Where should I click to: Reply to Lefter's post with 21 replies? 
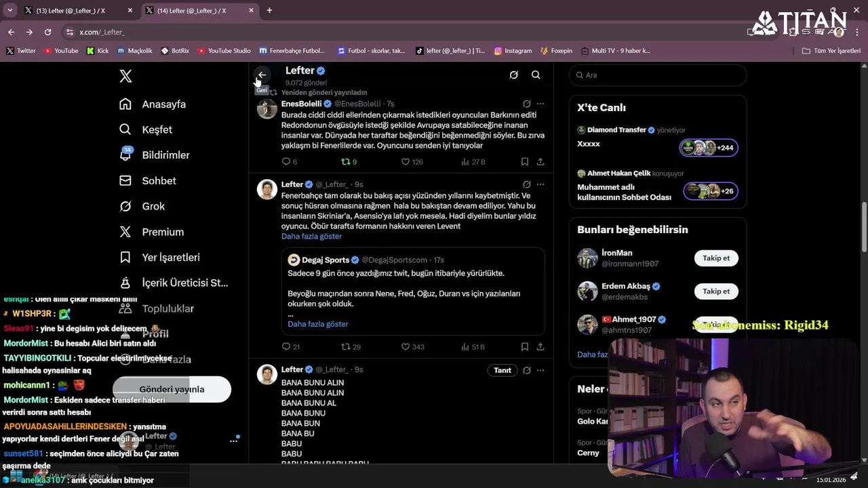click(x=290, y=347)
